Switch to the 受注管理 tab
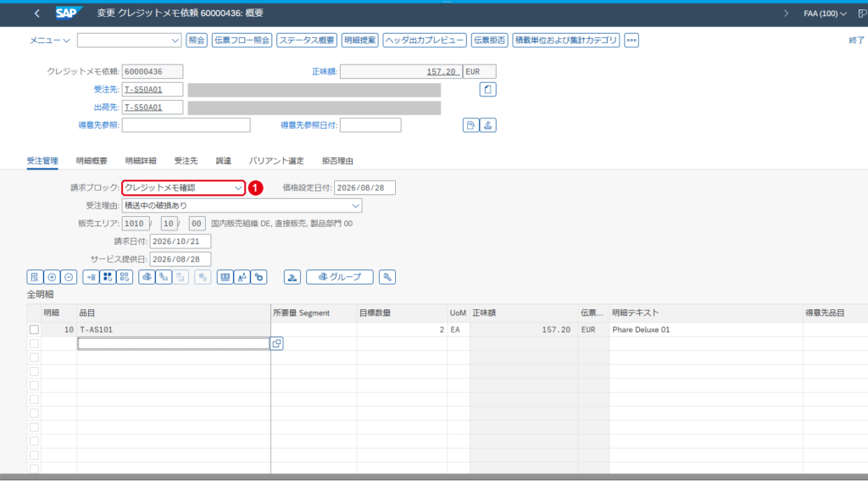 point(42,161)
